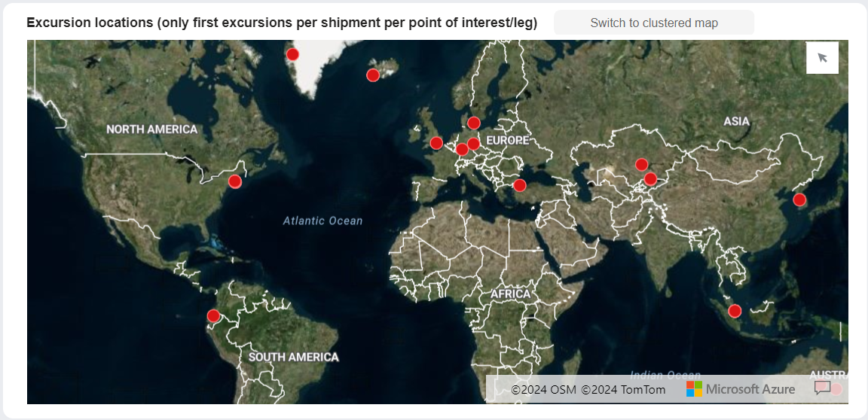Viewport: 868px width, 420px height.
Task: Click the Switch to clustered map button
Action: tap(654, 23)
